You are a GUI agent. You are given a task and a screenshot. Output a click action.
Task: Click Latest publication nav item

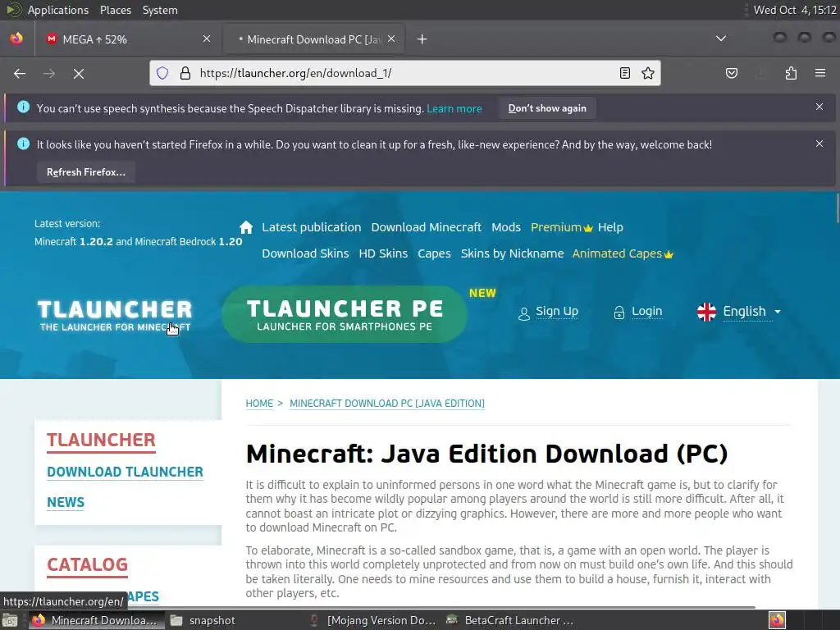coord(311,227)
